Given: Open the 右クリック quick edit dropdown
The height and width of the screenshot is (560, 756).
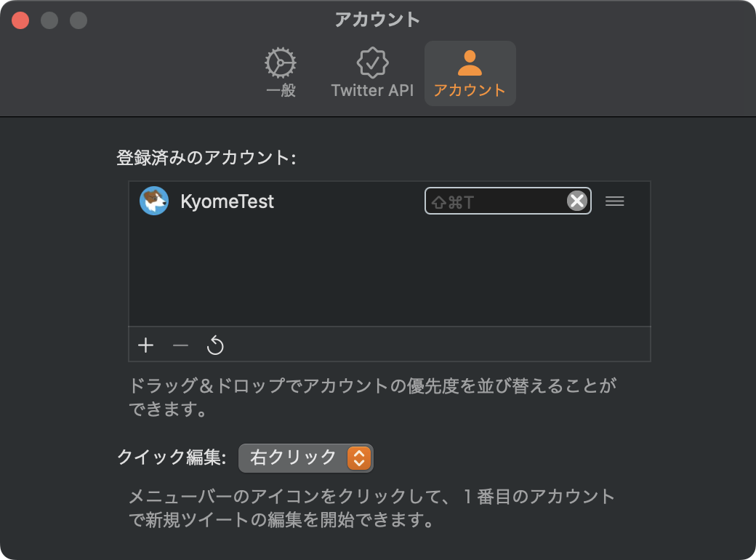Looking at the screenshot, I should (306, 457).
